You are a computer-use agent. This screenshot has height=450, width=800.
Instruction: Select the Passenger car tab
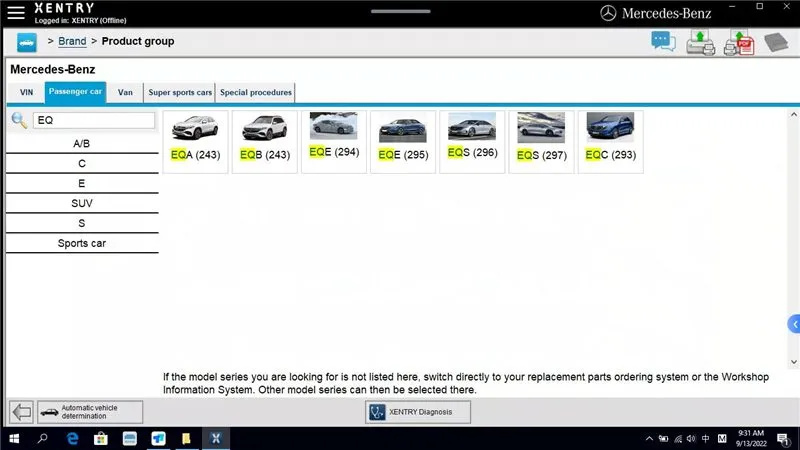point(76,92)
